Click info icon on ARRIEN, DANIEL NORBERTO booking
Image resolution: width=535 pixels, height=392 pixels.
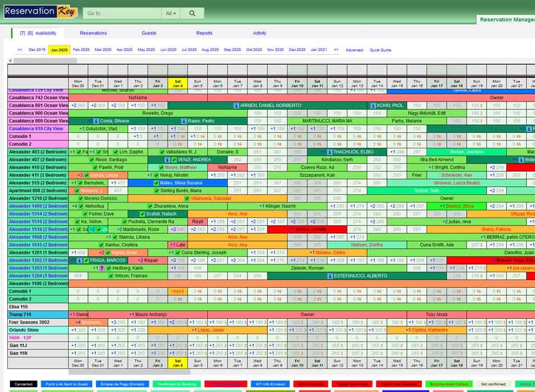(236, 105)
